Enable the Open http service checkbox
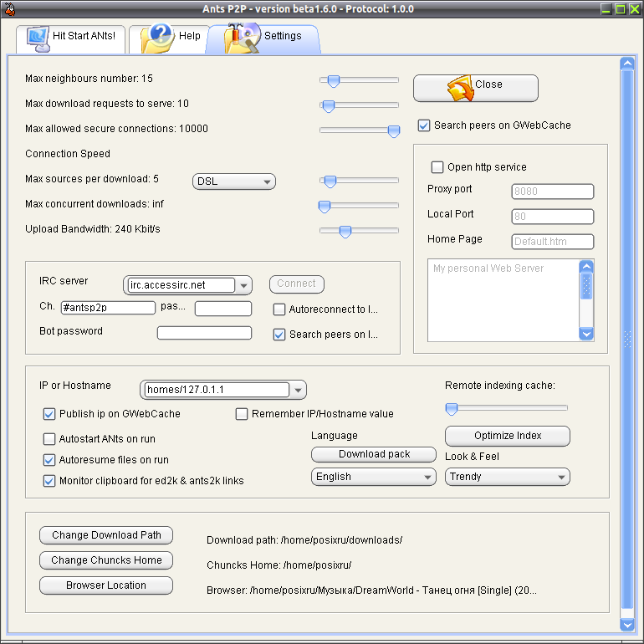 coord(437,167)
